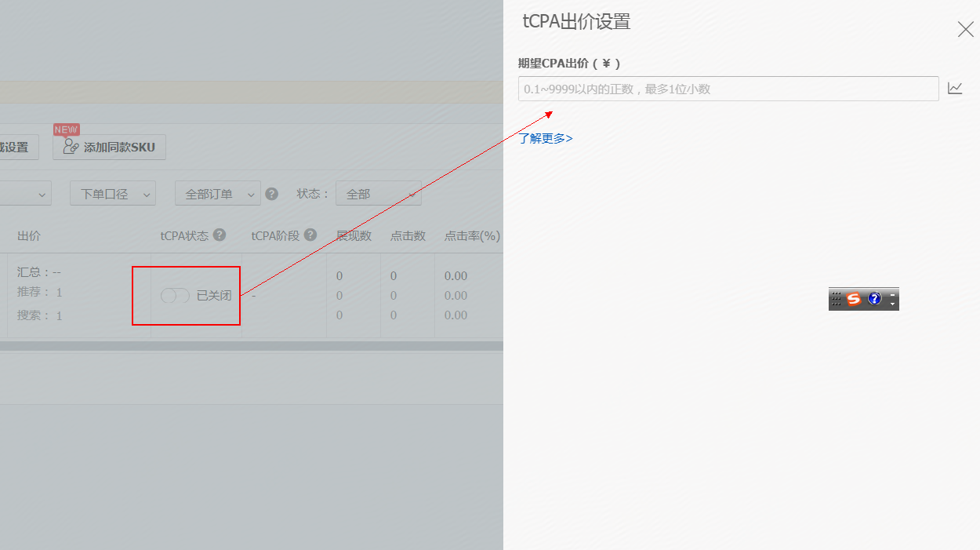The image size is (980, 550).
Task: Click the 点击数 column header
Action: coord(408,235)
